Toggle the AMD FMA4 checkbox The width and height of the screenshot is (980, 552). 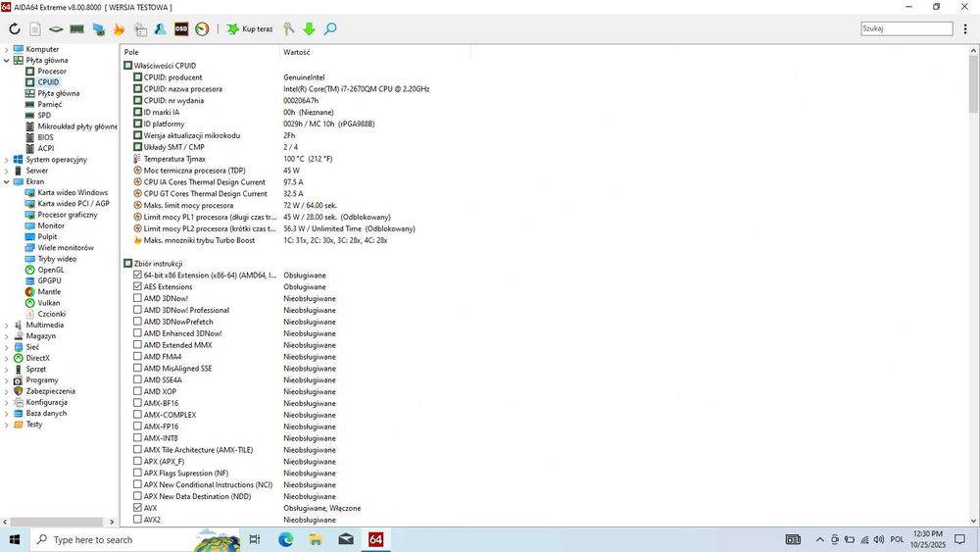(137, 356)
